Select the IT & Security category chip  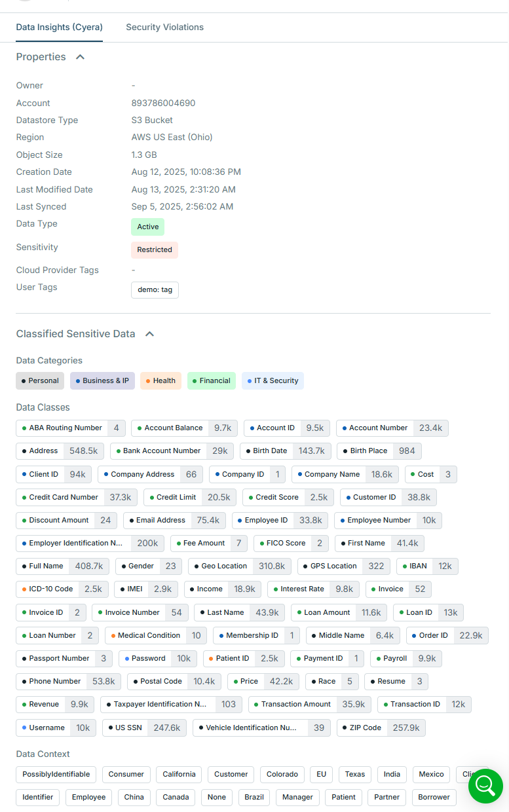273,381
